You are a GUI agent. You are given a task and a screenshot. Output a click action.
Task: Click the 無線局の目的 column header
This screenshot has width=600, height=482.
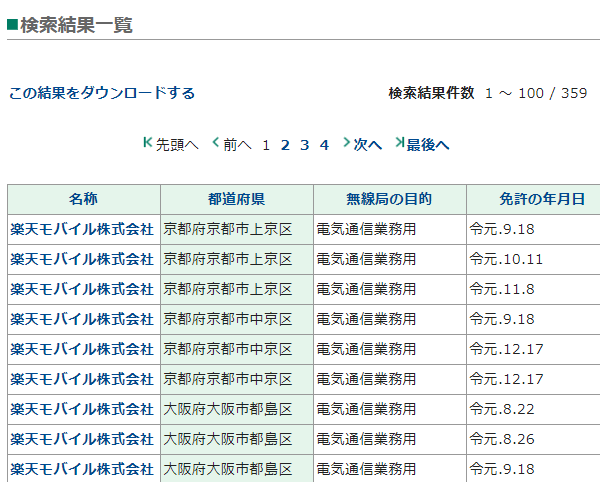(x=390, y=199)
